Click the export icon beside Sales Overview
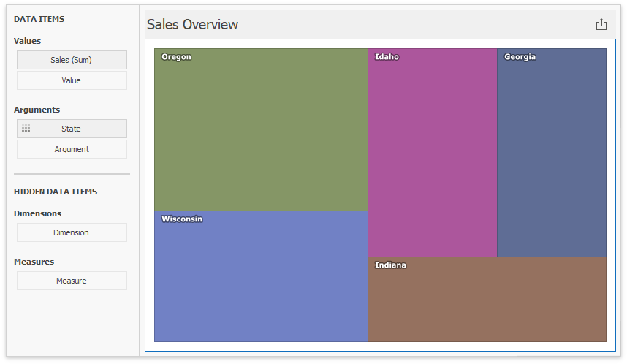Image resolution: width=627 pixels, height=364 pixels. tap(601, 24)
